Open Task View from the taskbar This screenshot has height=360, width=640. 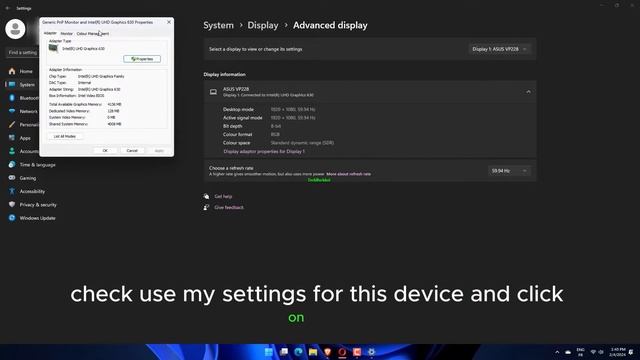point(284,352)
